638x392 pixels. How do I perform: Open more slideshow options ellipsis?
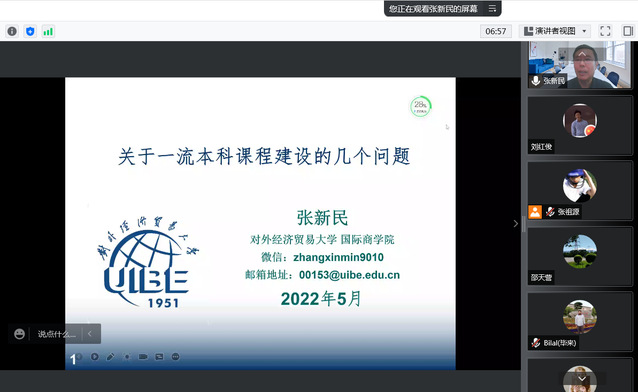pyautogui.click(x=175, y=357)
